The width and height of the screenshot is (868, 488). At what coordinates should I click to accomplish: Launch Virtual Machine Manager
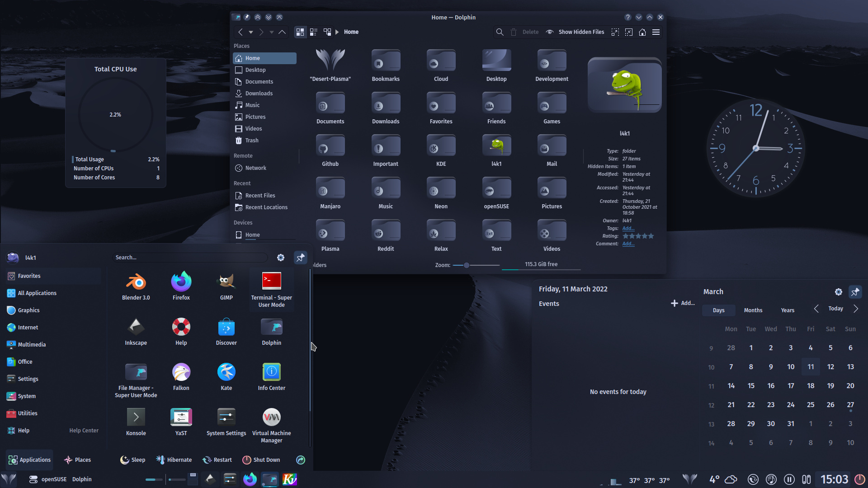coord(271,425)
